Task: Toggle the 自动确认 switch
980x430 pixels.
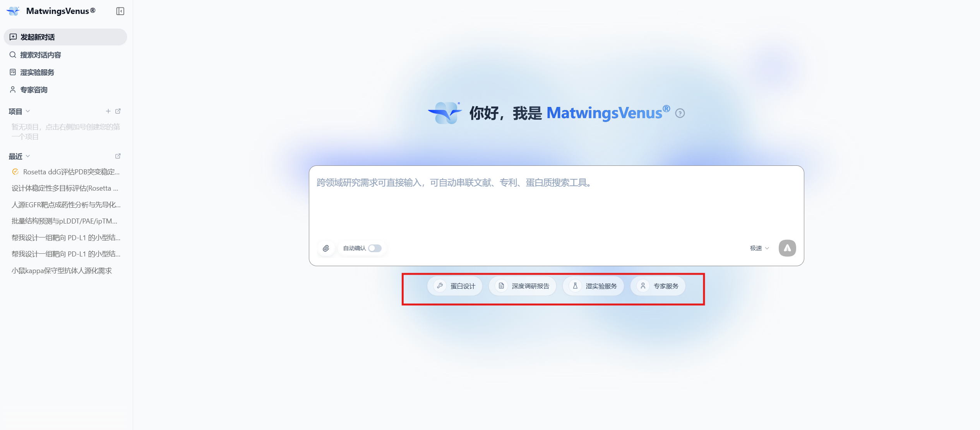Action: click(x=375, y=248)
